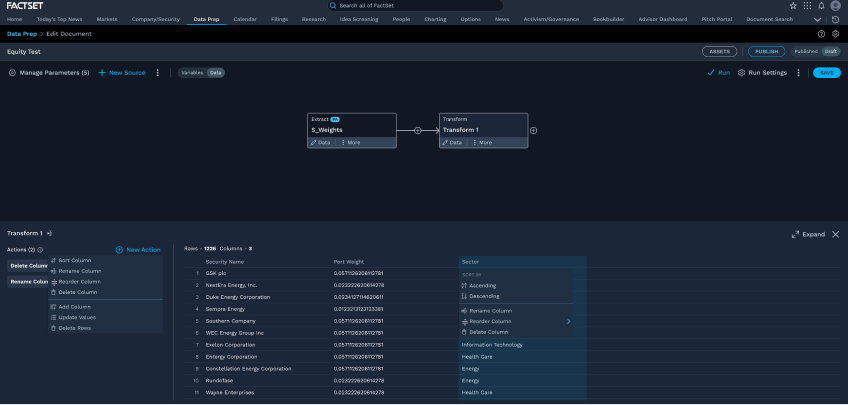Click the Security Name column header

click(224, 262)
